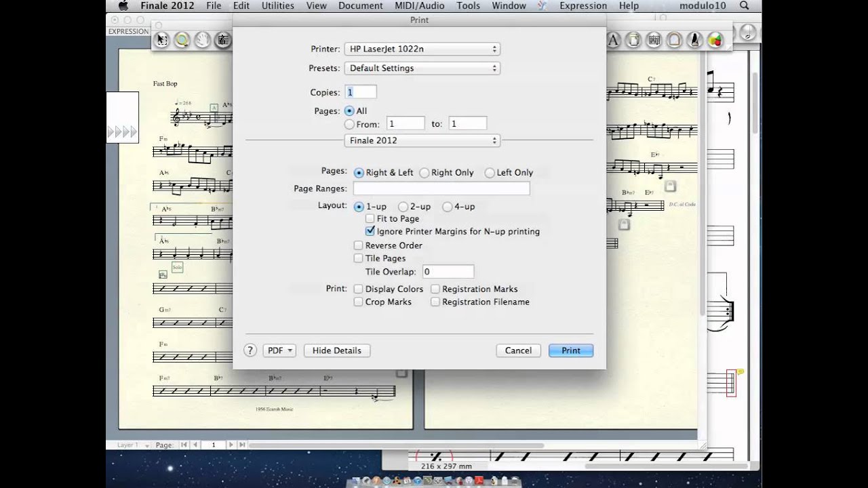The width and height of the screenshot is (868, 488).
Task: Select the Selection tool in Finale toolbar
Action: click(161, 40)
